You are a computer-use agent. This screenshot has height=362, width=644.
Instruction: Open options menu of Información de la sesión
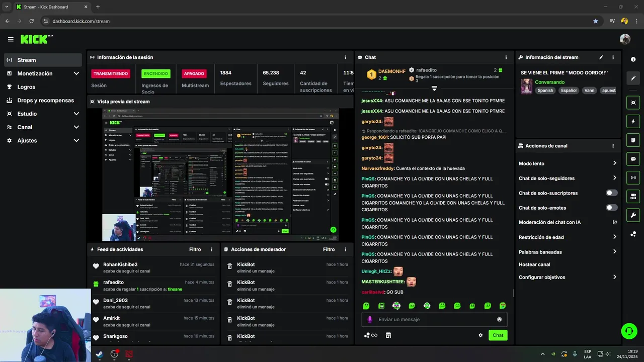[x=345, y=57]
